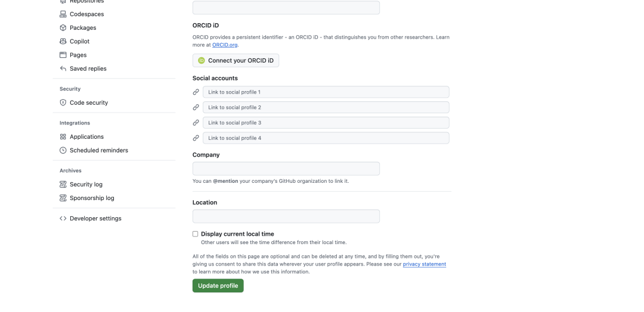This screenshot has height=312, width=644.
Task: Click the Packages box icon
Action: pyautogui.click(x=63, y=27)
